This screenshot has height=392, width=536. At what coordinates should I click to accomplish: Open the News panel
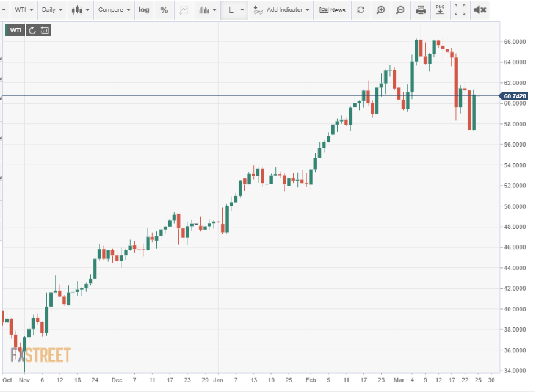(332, 10)
